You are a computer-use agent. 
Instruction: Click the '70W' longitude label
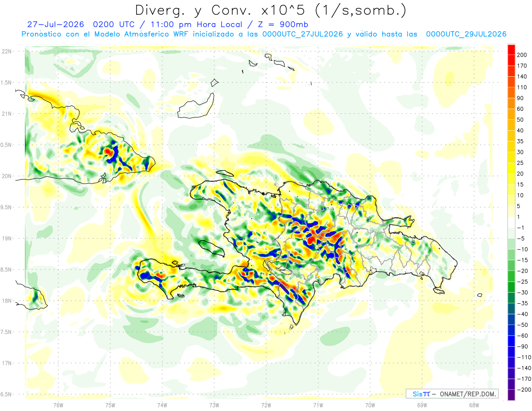pos(370,405)
